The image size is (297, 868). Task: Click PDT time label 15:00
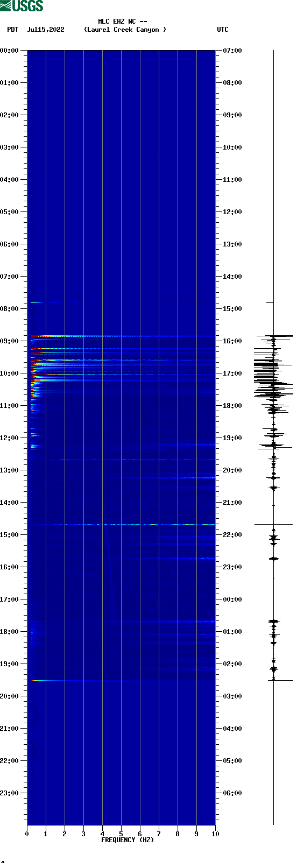coord(9,535)
